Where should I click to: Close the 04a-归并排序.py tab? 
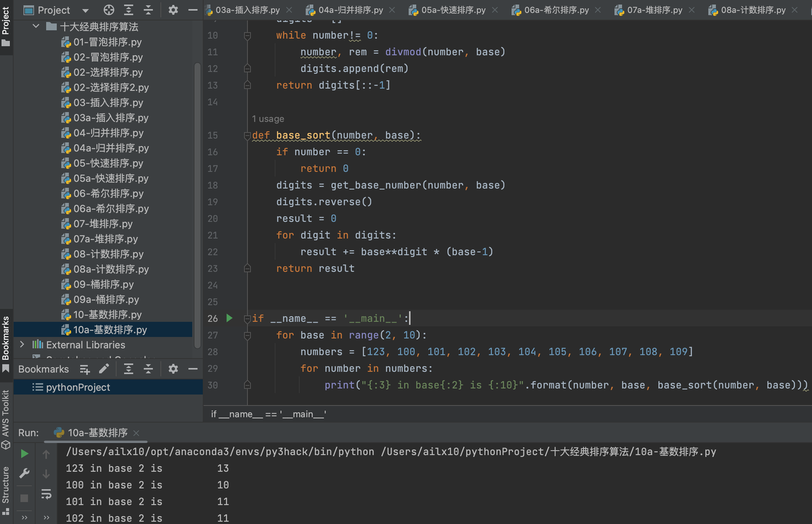click(392, 10)
